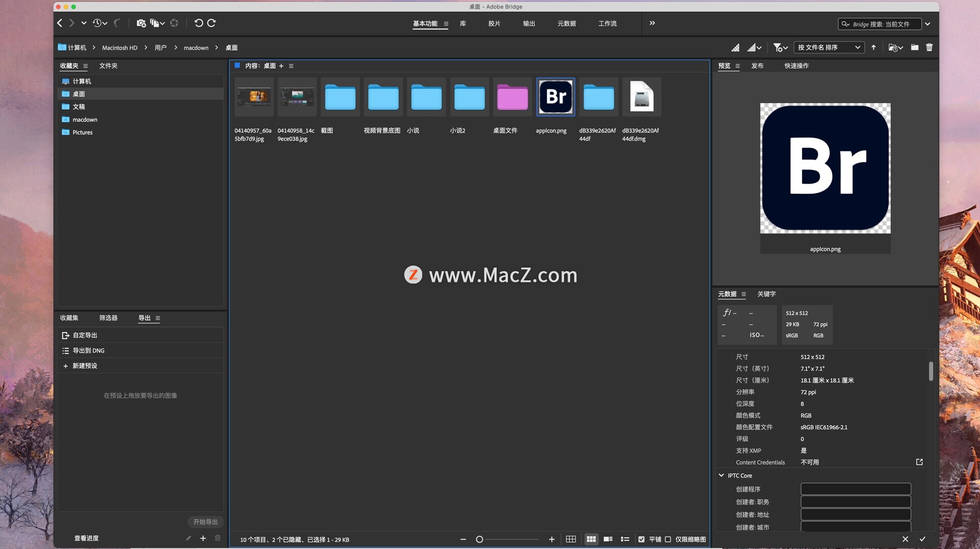The image size is (980, 549).
Task: Click the Bridge search field
Action: (x=879, y=24)
